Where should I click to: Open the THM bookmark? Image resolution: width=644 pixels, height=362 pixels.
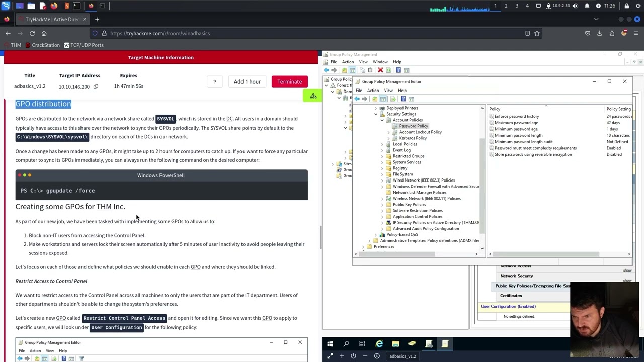point(12,45)
